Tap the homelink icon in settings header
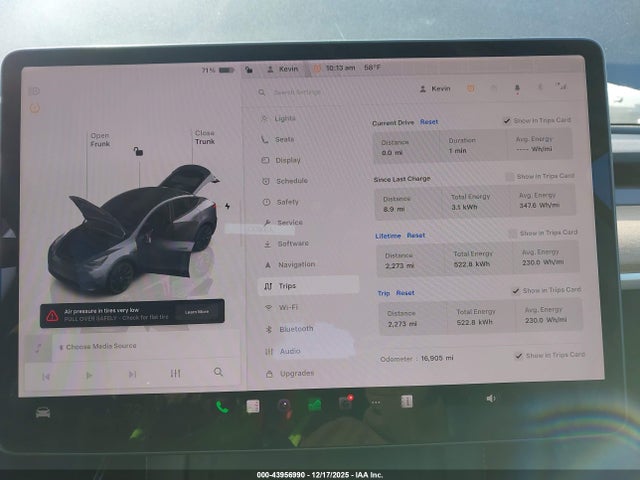Image resolution: width=640 pixels, height=480 pixels. coord(493,88)
